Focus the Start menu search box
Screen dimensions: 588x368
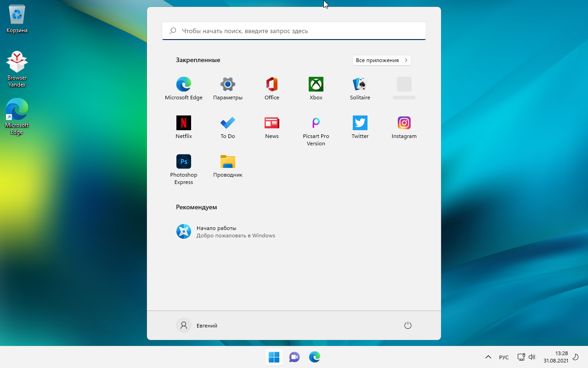[x=294, y=31]
